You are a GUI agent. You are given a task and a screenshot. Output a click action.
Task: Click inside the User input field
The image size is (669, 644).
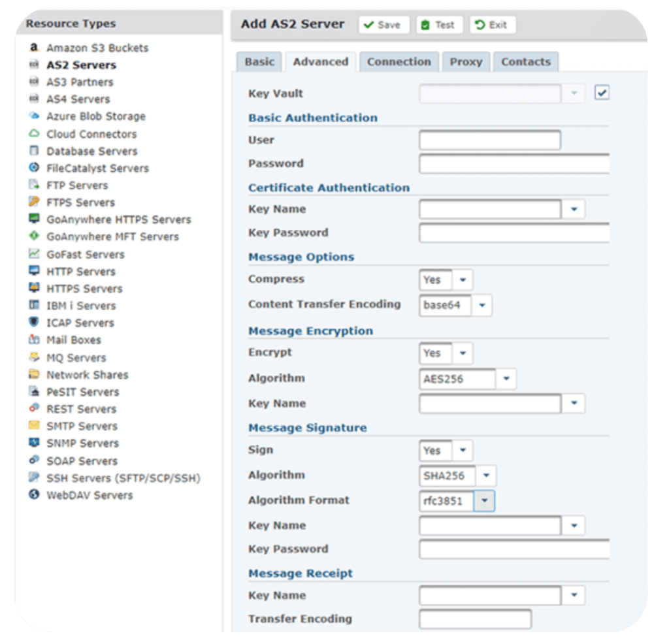[x=489, y=140]
